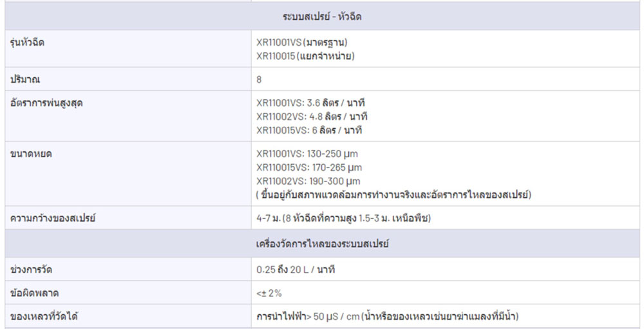Select the ความกว้างของสเปรย์ row label

pos(53,218)
